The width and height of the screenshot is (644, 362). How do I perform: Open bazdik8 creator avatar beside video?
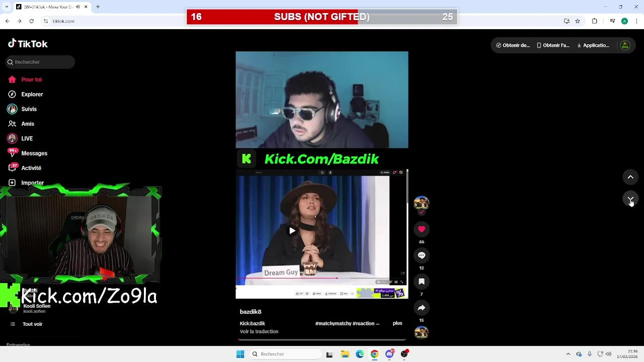coord(422,203)
